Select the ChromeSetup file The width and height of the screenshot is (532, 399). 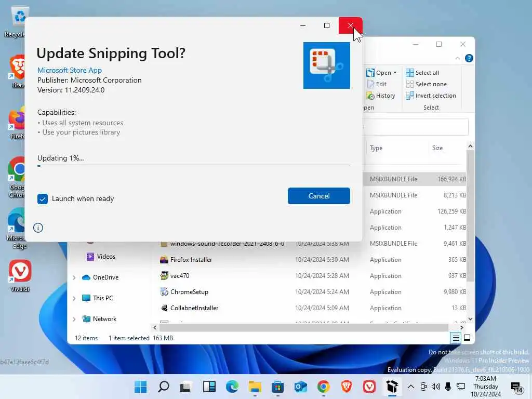point(184,292)
